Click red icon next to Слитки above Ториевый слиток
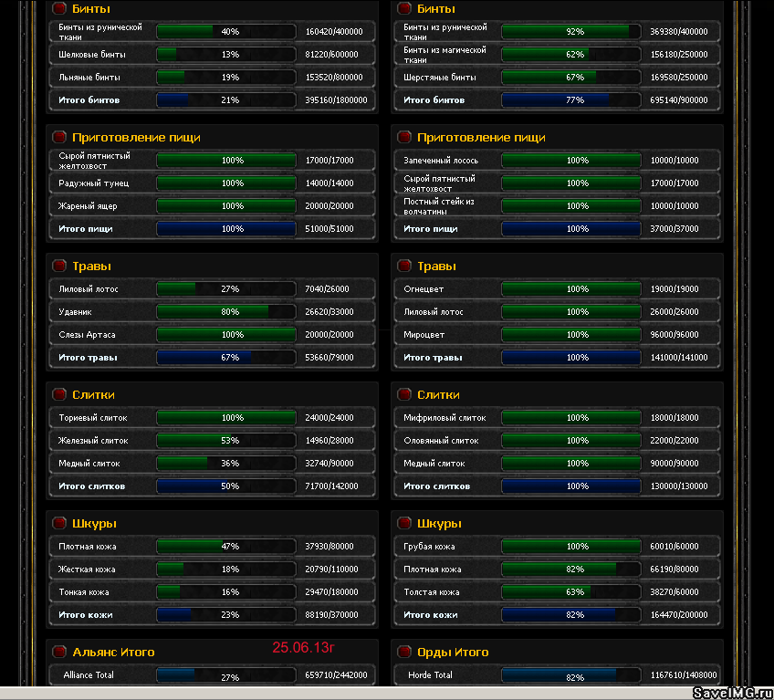 (59, 394)
